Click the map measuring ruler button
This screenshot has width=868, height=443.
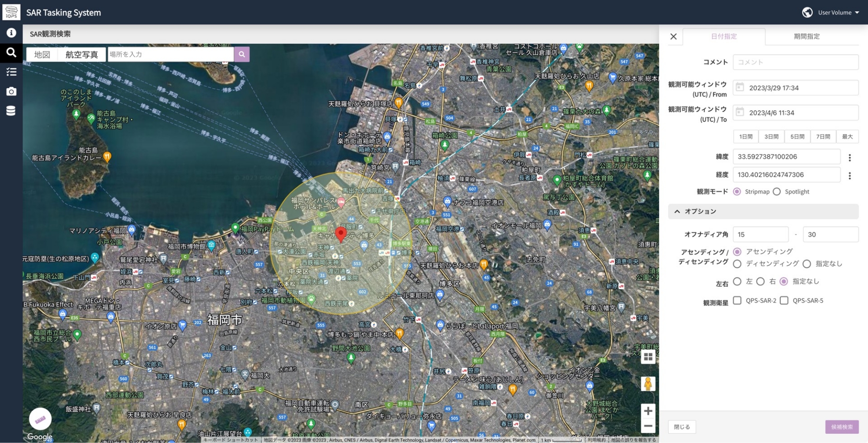(40, 419)
